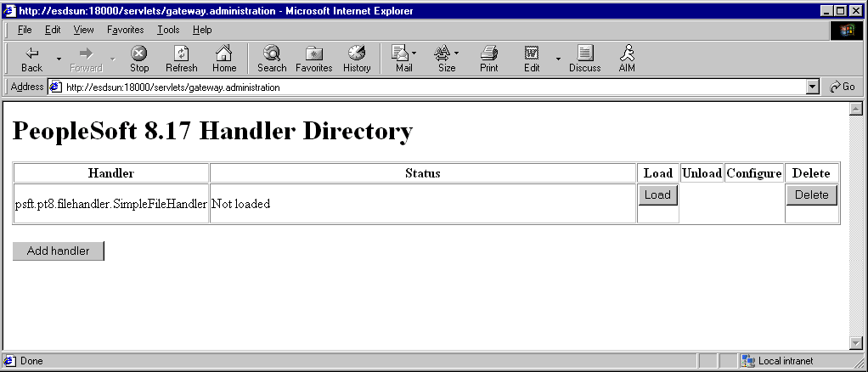Click the Configure column header
The height and width of the screenshot is (372, 868).
[754, 173]
